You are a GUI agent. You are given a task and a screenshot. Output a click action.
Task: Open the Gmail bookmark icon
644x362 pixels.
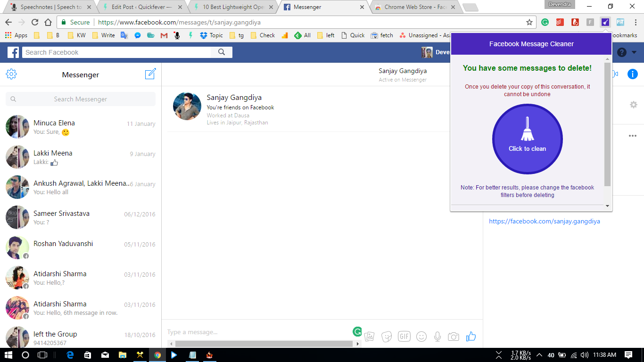point(164,35)
